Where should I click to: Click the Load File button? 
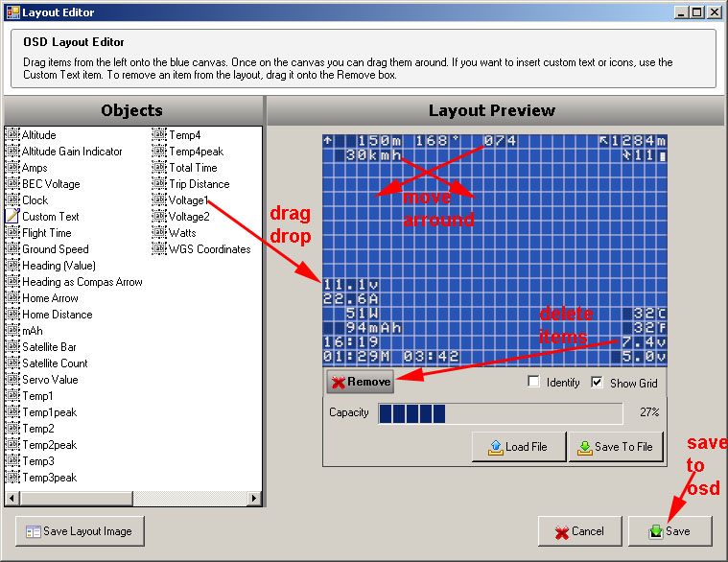(519, 447)
